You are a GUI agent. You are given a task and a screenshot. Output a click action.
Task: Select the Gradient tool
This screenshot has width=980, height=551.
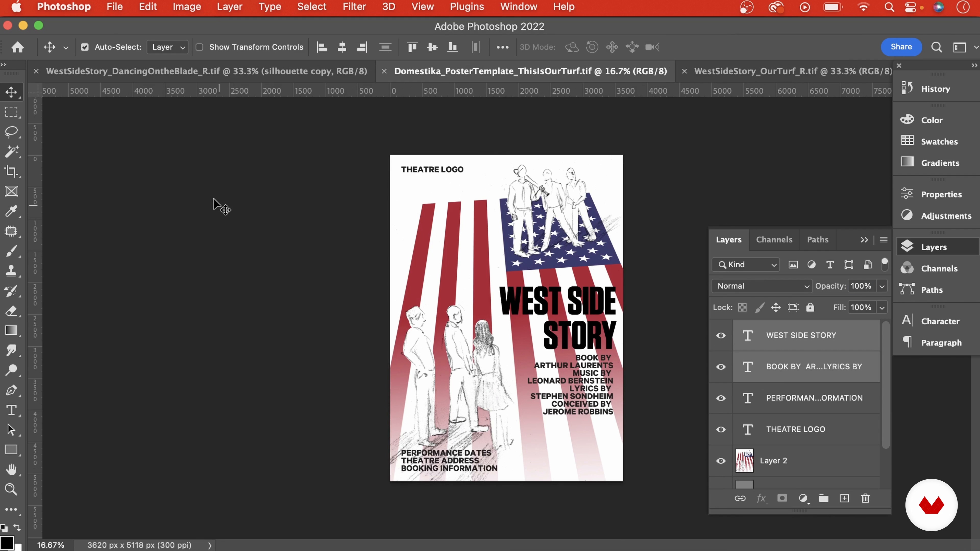[x=11, y=330]
